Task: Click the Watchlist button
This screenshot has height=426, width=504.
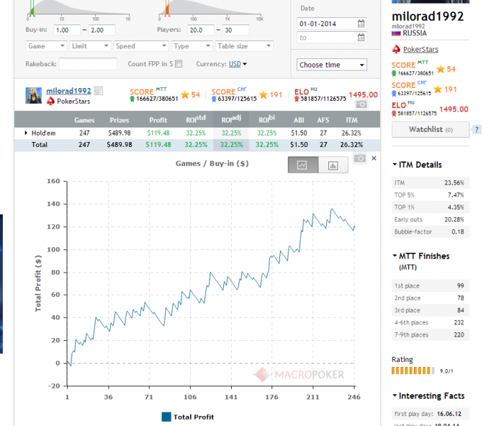Action: click(x=431, y=129)
